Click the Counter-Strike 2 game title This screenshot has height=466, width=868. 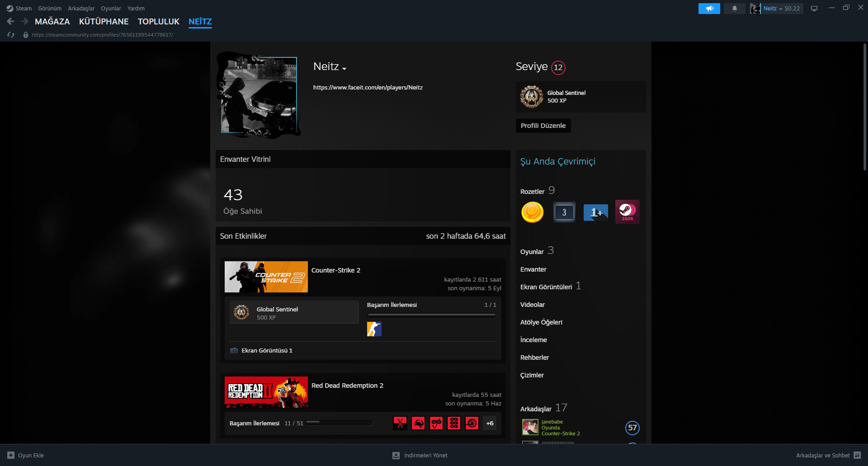tap(336, 270)
